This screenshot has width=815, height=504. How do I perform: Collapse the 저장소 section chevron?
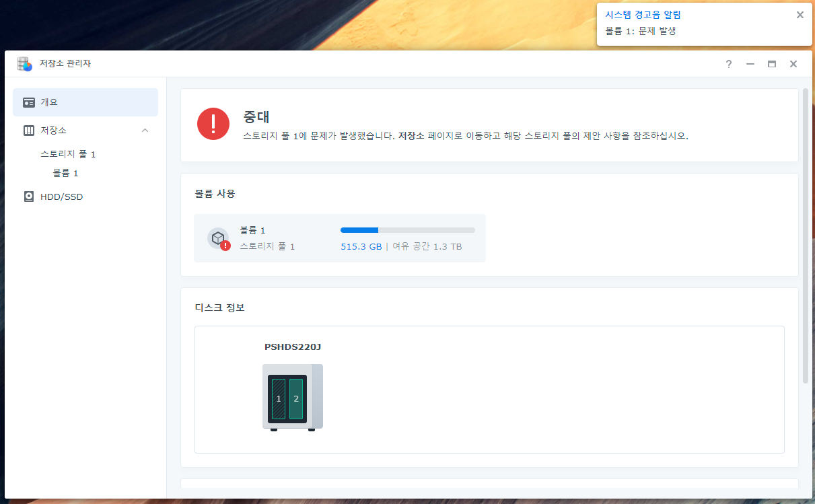(145, 130)
